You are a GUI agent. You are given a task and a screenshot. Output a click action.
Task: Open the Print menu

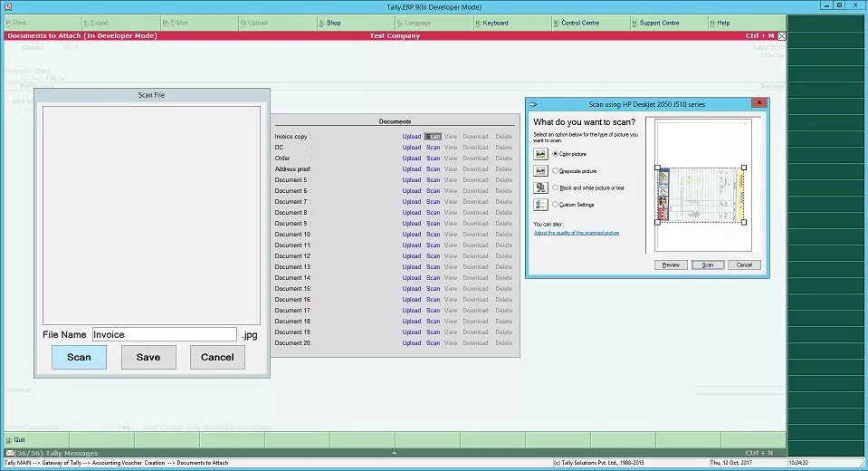click(x=16, y=23)
